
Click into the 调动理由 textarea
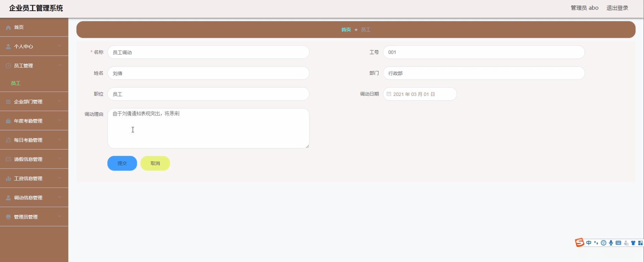(x=208, y=128)
